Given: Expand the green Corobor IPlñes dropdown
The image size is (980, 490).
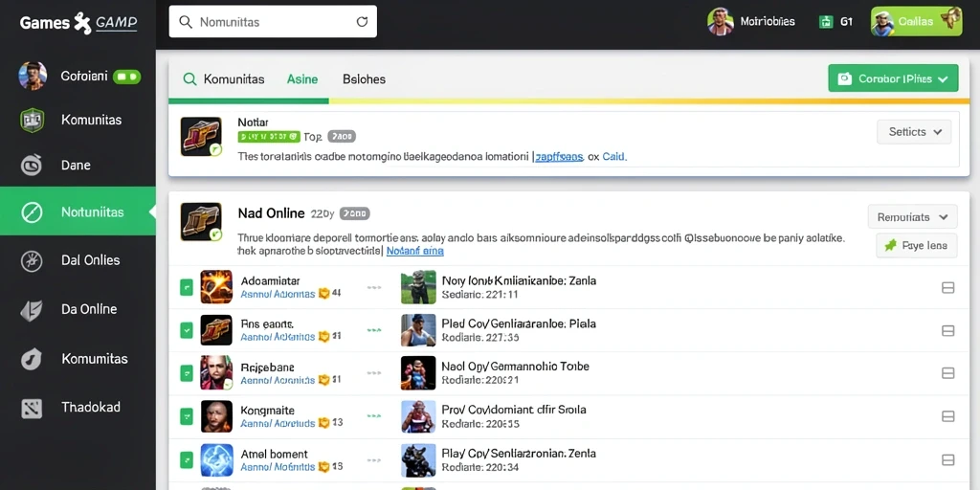Looking at the screenshot, I should click(x=893, y=78).
